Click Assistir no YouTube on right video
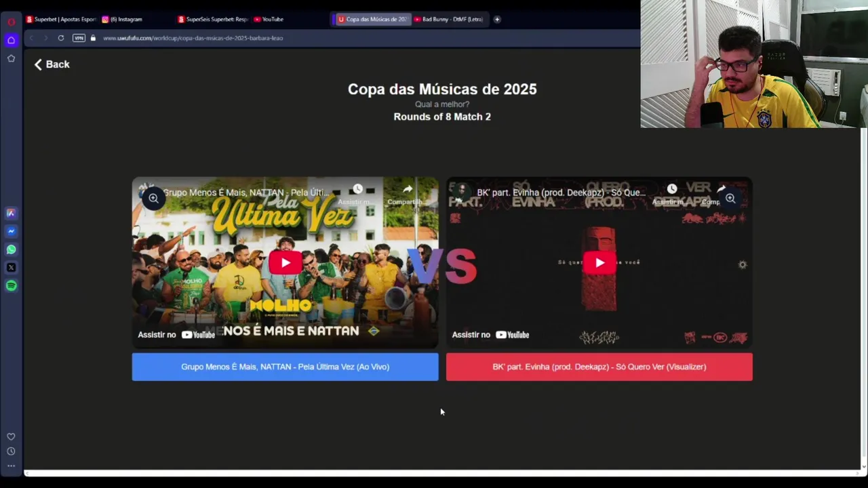 point(490,335)
